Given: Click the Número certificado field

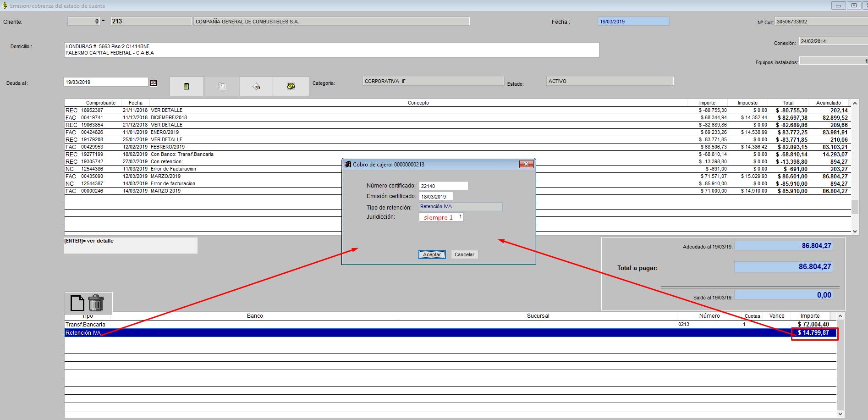Looking at the screenshot, I should pos(443,186).
